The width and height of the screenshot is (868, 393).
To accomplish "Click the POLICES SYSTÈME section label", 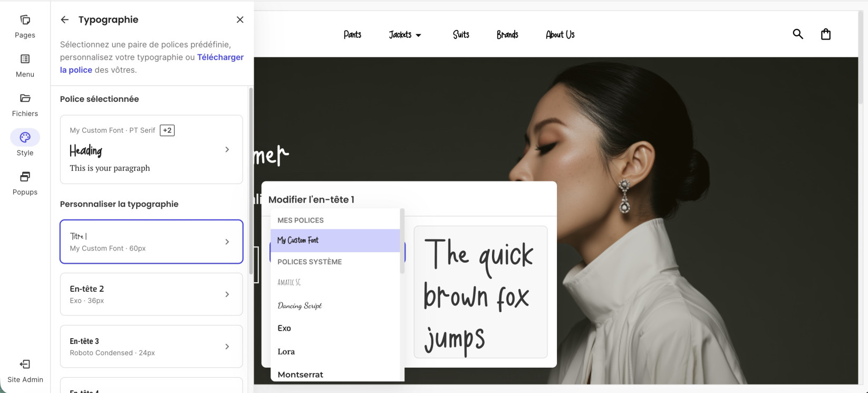I will pyautogui.click(x=310, y=262).
